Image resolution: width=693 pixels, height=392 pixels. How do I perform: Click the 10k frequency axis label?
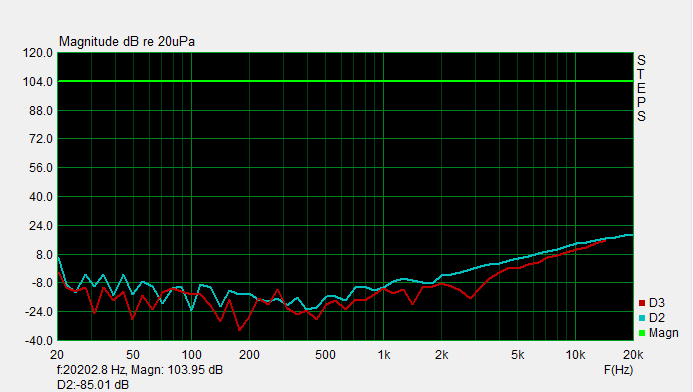pos(575,355)
